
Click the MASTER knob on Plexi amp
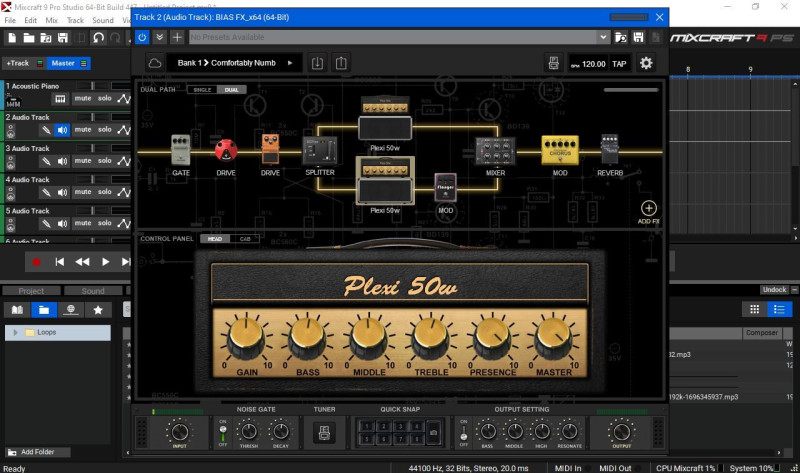tap(554, 337)
